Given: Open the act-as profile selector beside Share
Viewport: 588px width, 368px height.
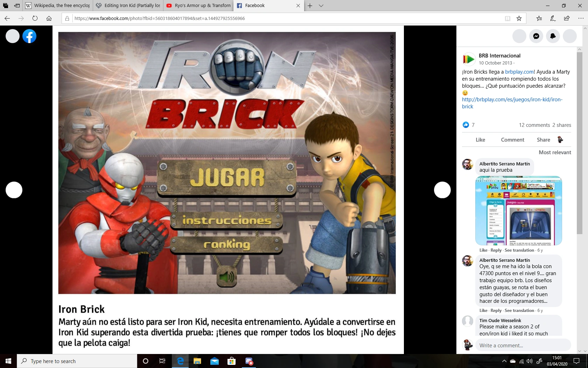Looking at the screenshot, I should pos(560,139).
